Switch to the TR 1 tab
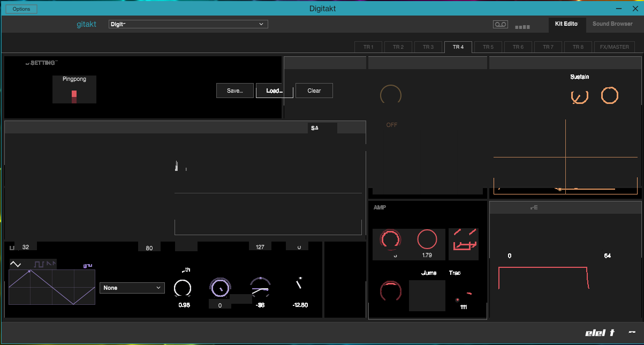This screenshot has height=345, width=644. pyautogui.click(x=368, y=47)
